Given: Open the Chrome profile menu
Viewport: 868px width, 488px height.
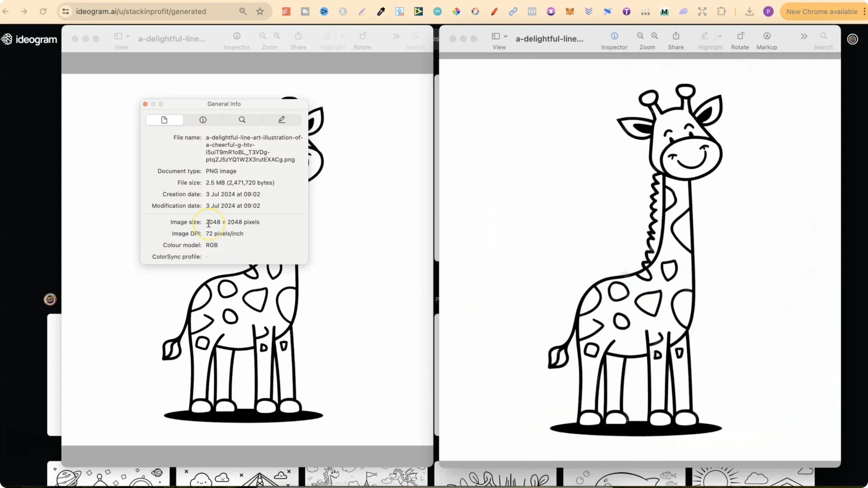Looking at the screenshot, I should pos(769,11).
